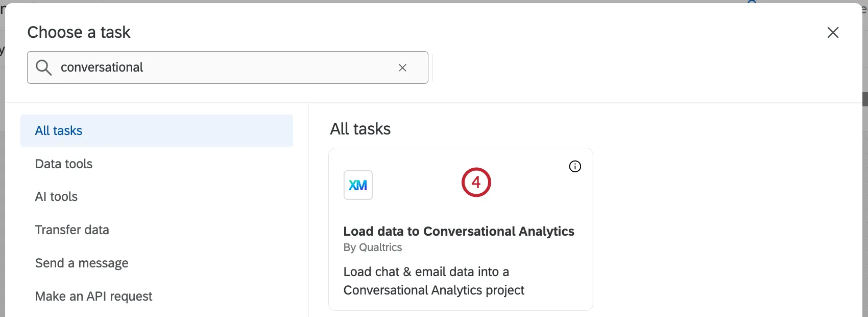This screenshot has width=868, height=317.
Task: Switch to Transfer data tasks
Action: click(x=72, y=230)
